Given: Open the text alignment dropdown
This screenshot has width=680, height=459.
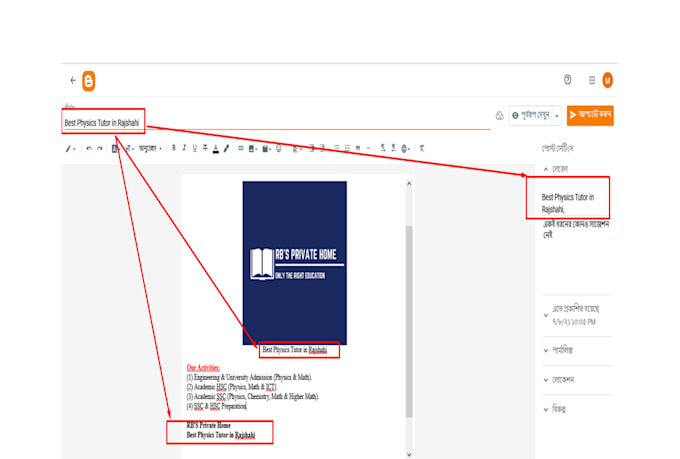Looking at the screenshot, I should (x=297, y=149).
